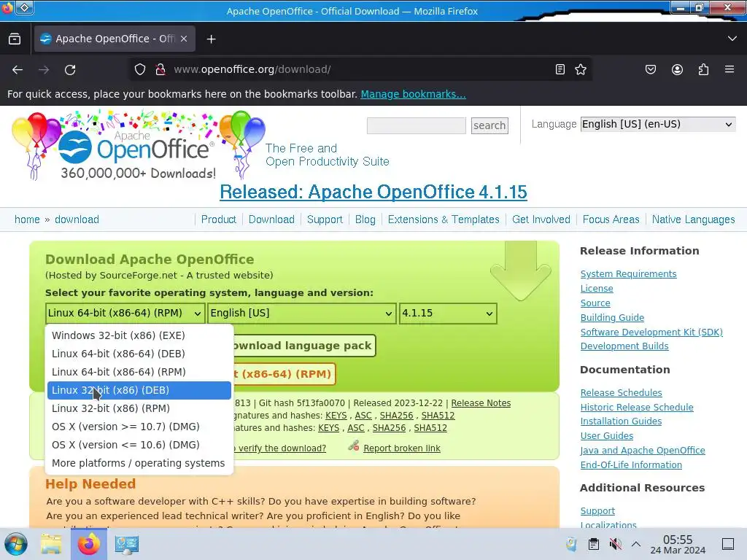
Task: Bookmark this page with the star icon
Action: pyautogui.click(x=581, y=69)
